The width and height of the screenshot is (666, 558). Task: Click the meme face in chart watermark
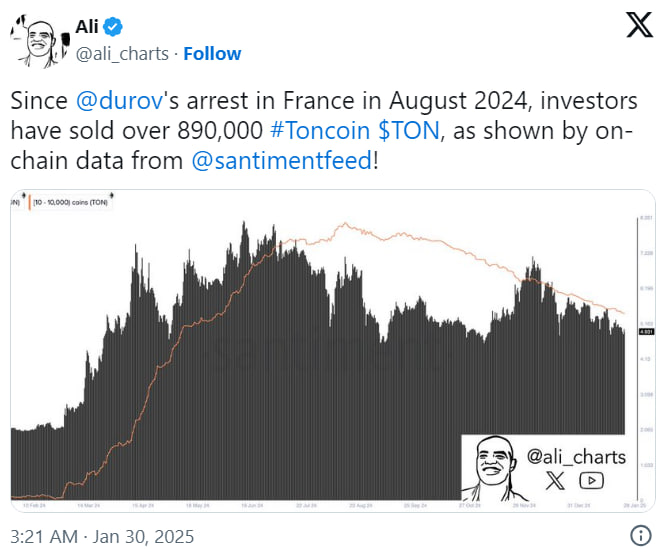pyautogui.click(x=493, y=465)
